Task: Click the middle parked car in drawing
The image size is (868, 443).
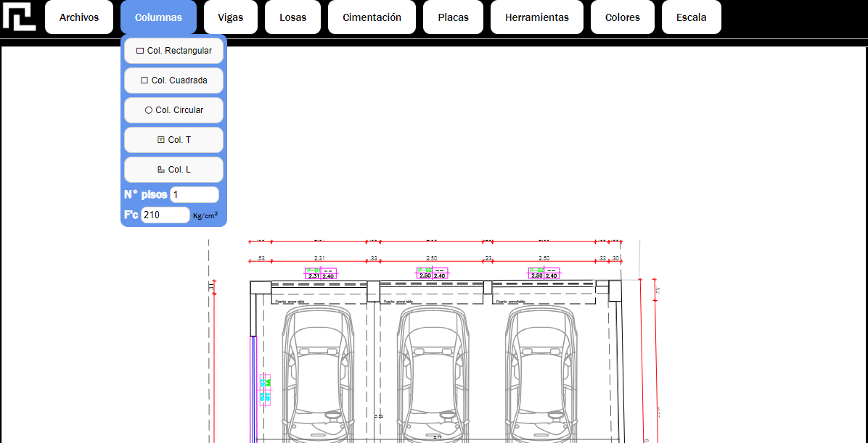Action: [433, 375]
